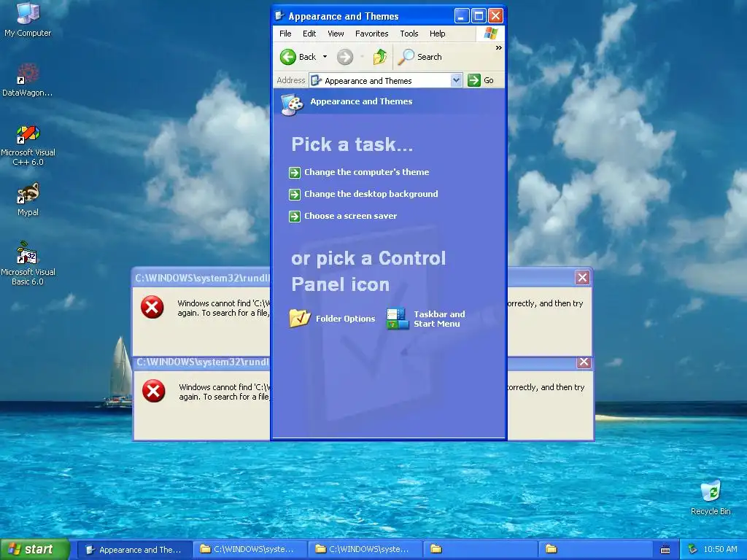Click the Folder Options label
The height and width of the screenshot is (560, 747).
coord(345,319)
